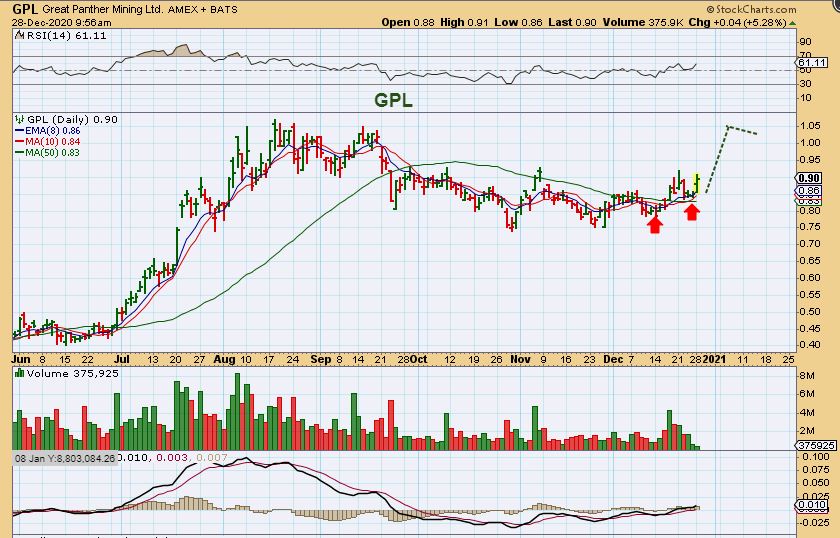Click the green up-triangle change indicator

792,23
